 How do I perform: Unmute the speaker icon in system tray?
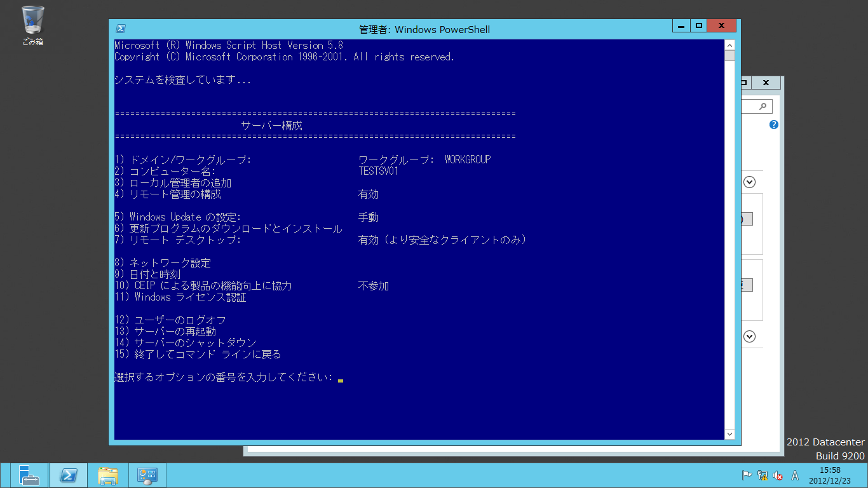[778, 475]
